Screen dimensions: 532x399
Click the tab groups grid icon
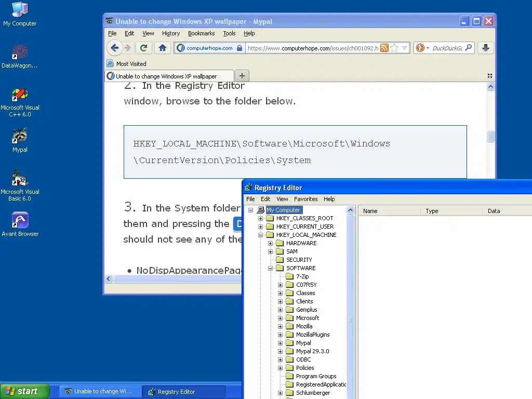coord(489,76)
